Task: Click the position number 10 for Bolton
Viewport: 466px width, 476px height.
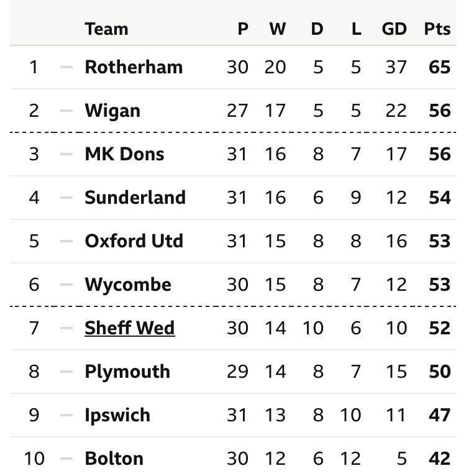Action: (34, 459)
